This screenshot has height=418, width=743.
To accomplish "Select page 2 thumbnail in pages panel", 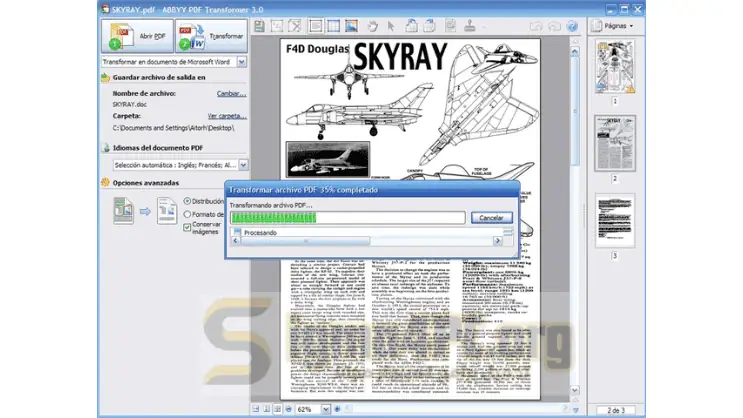I will click(615, 143).
